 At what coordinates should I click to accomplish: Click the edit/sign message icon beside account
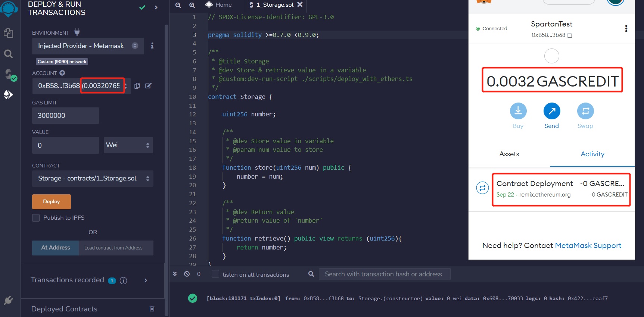coord(148,86)
